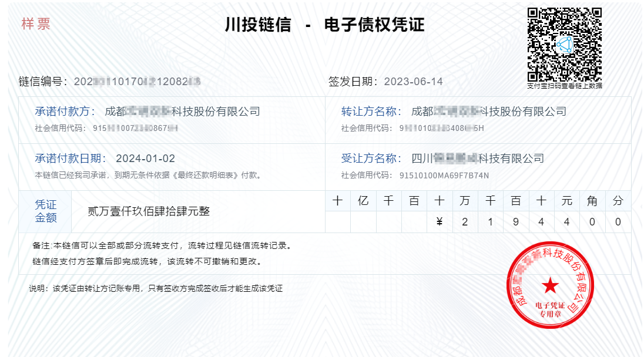Click the remark line '备注:本链信可以全部或部分流转支付'
Viewport: 644px width, 357px height.
click(x=163, y=246)
